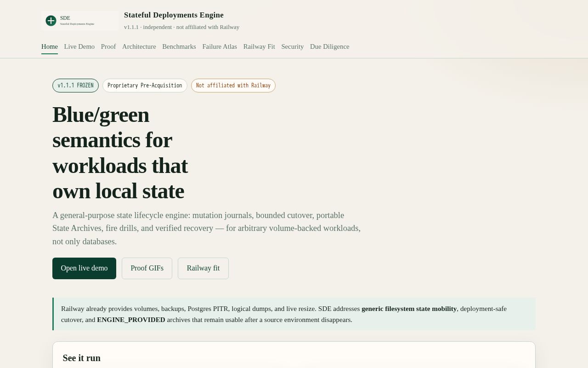Click the version subtitle under the site title

(x=181, y=27)
